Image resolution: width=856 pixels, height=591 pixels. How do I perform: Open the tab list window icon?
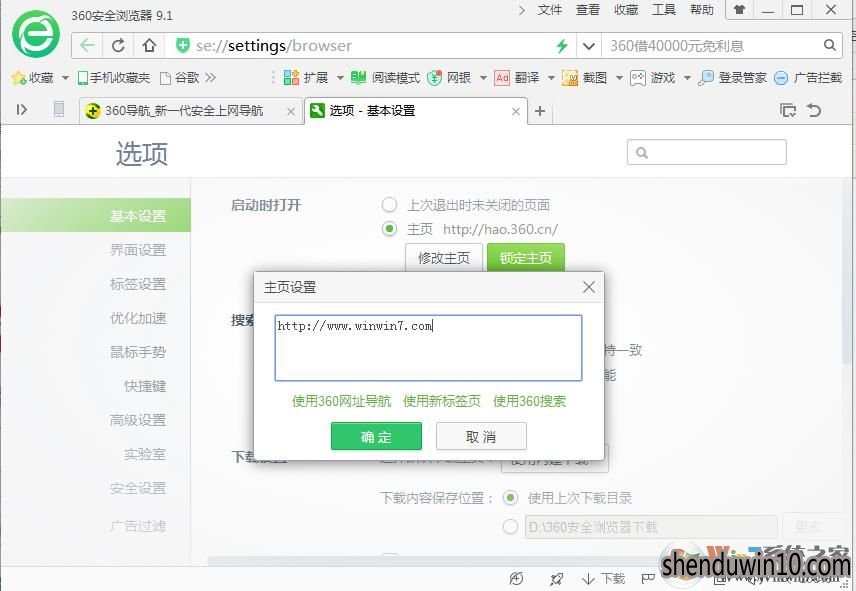[x=788, y=110]
